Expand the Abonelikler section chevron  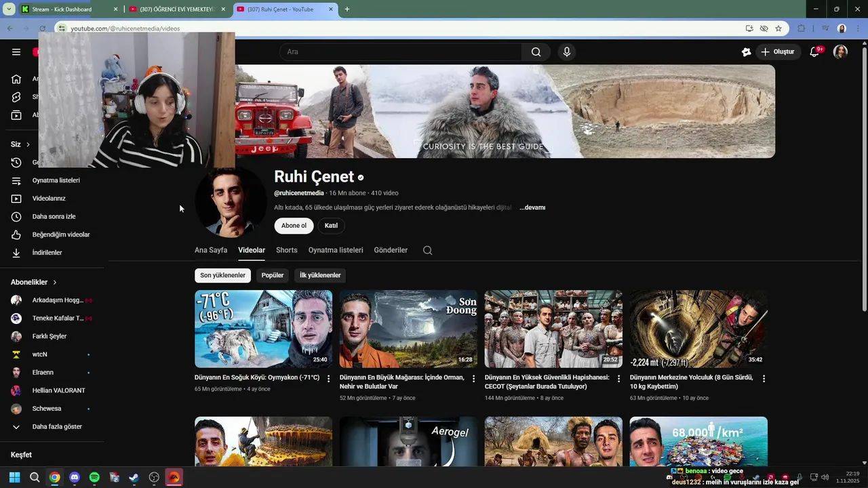[55, 282]
